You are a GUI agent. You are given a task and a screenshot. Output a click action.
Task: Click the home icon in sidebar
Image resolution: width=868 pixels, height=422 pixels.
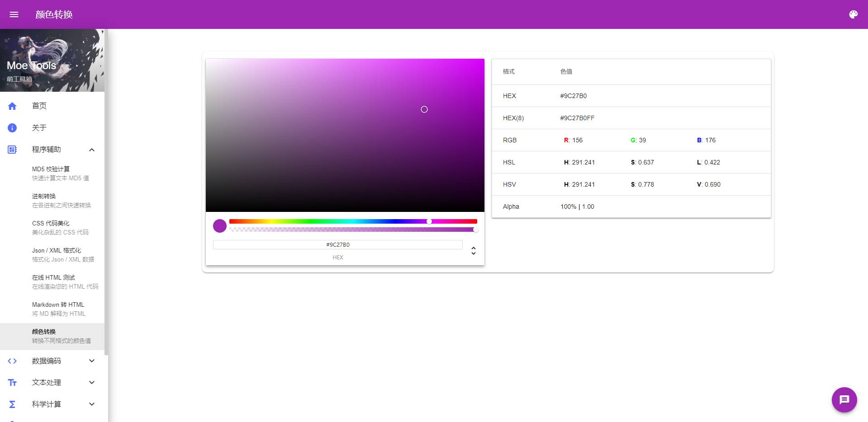pos(12,106)
